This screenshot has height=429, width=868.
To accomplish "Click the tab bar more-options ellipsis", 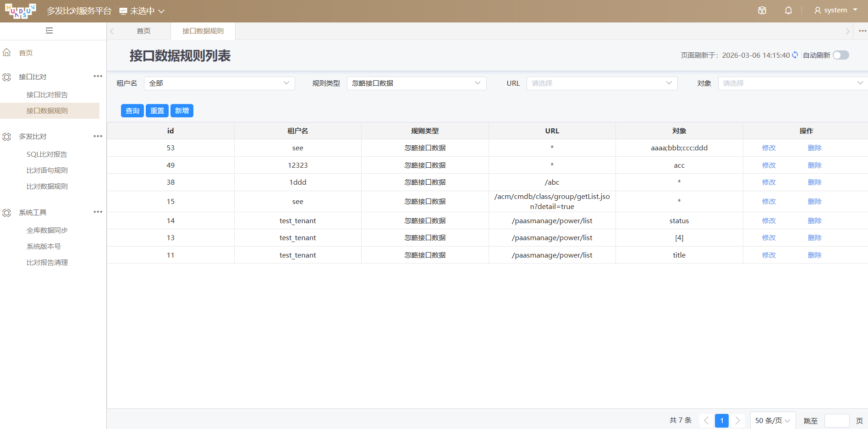I will coord(862,31).
